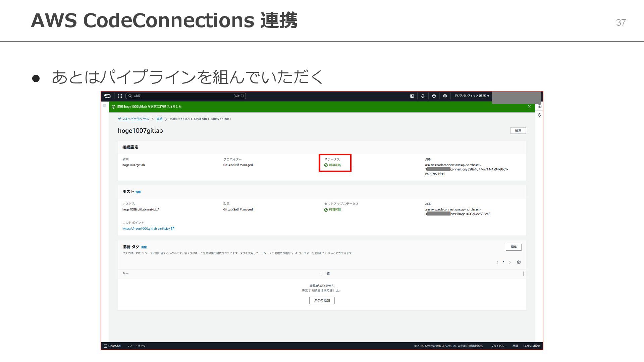644x362 pixels.
Task: Open CloudShell from the top bar icon
Action: pos(412,96)
